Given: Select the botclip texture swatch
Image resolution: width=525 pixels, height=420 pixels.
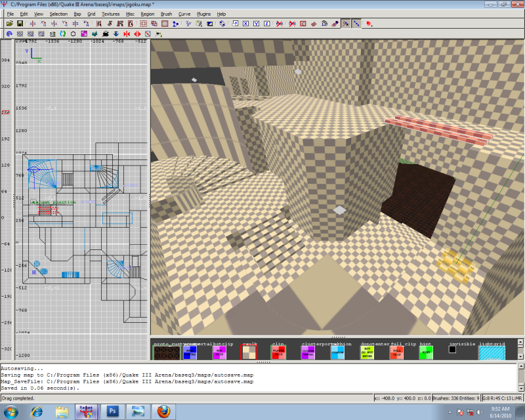Looking at the screenshot, I should [x=219, y=352].
